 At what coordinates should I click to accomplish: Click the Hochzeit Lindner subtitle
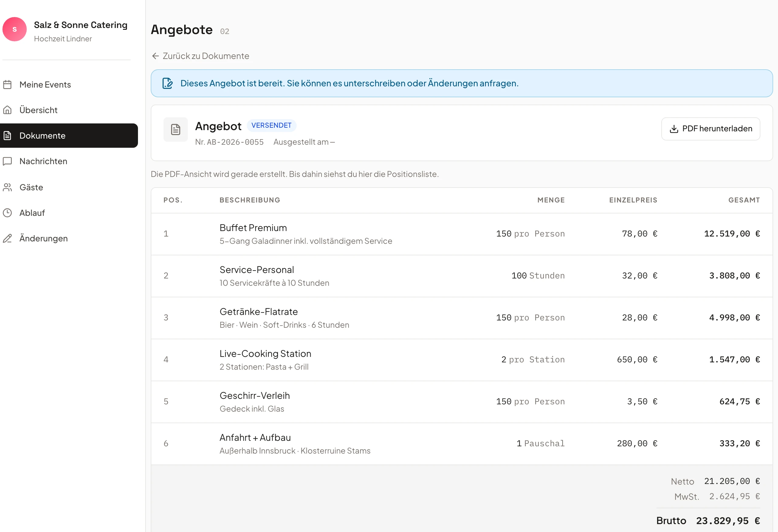[x=63, y=39]
